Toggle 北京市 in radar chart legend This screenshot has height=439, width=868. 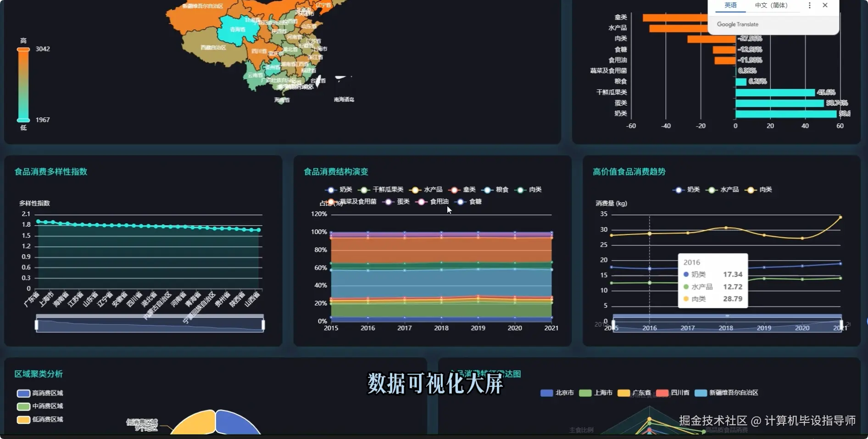(x=557, y=393)
